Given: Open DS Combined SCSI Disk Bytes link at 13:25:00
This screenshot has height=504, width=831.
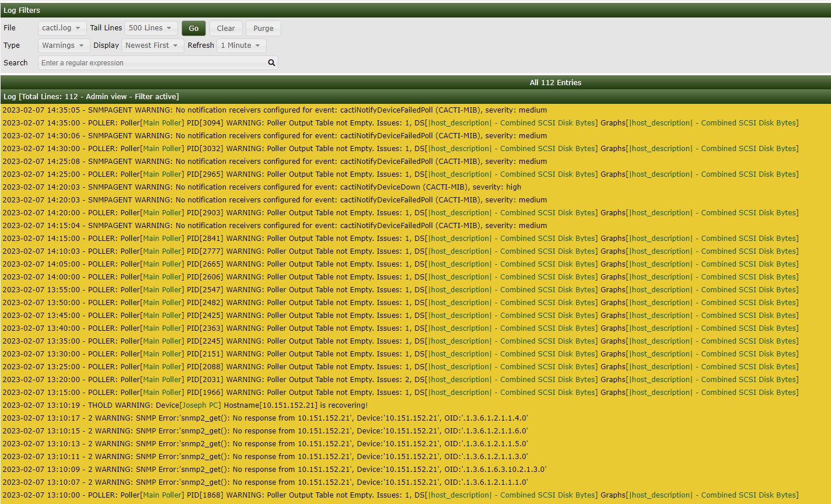Looking at the screenshot, I should click(x=512, y=367).
